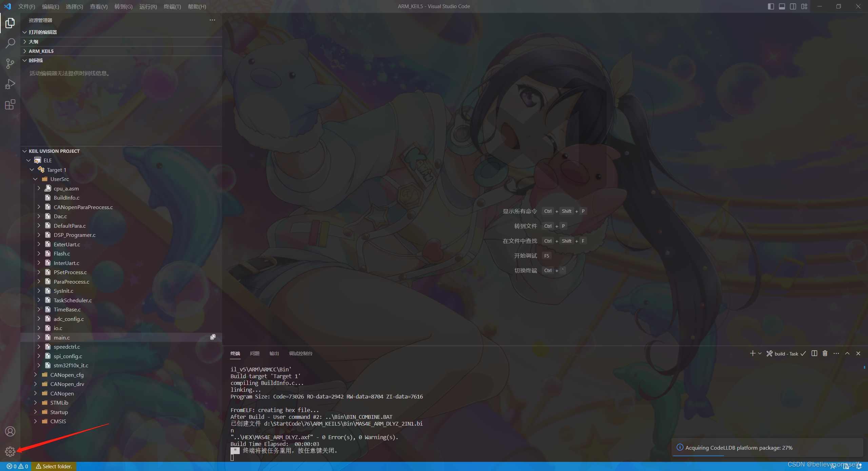Open the 终端(T) menu
868x471 pixels.
[172, 6]
